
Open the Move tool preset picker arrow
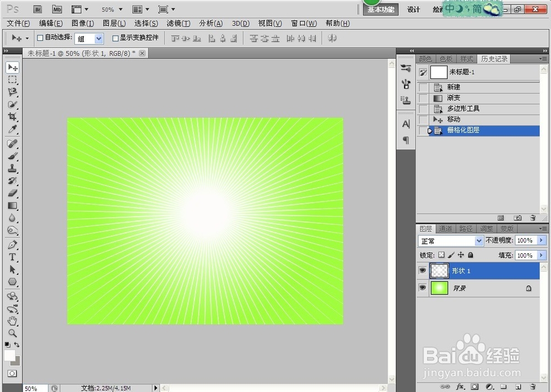tap(27, 39)
